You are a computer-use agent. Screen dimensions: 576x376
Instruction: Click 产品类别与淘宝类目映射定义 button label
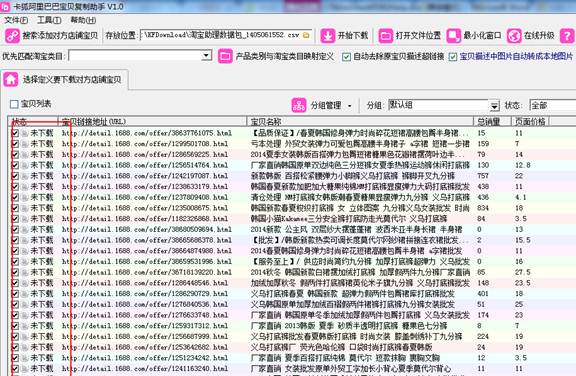[285, 57]
